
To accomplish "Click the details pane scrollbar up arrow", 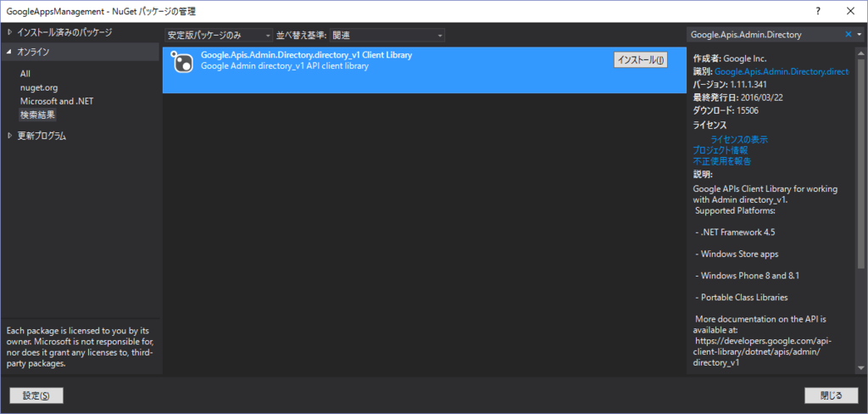I will pyautogui.click(x=860, y=52).
